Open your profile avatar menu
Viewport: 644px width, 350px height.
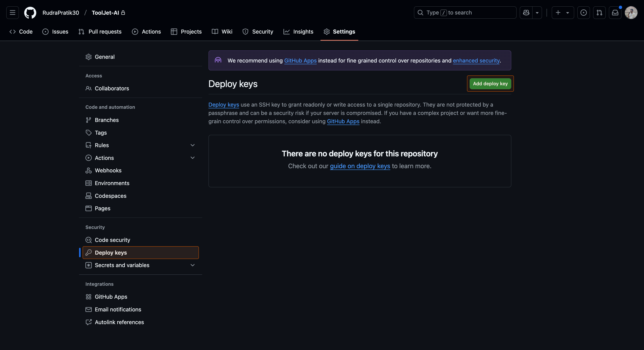631,12
